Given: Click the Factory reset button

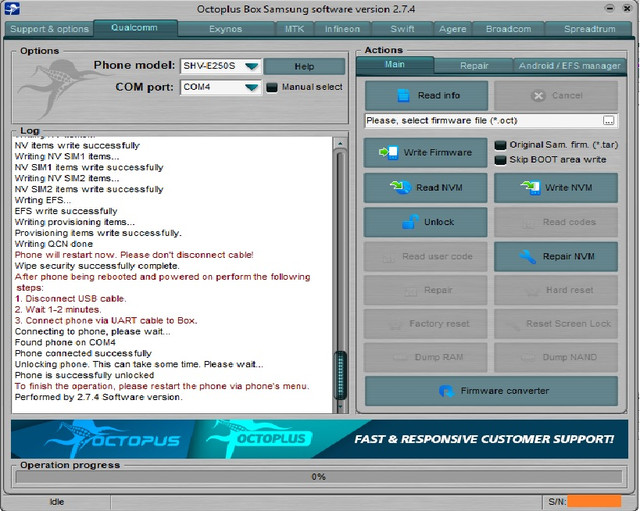Looking at the screenshot, I should click(x=426, y=324).
